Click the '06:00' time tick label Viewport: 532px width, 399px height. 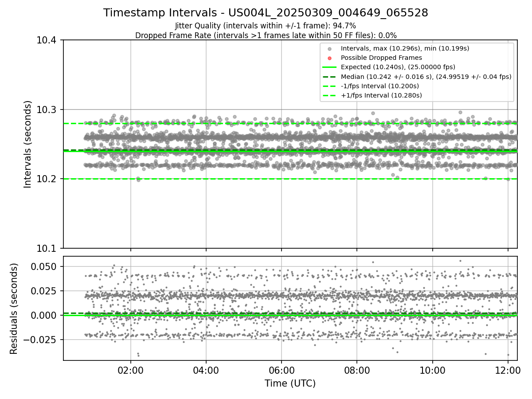(282, 370)
